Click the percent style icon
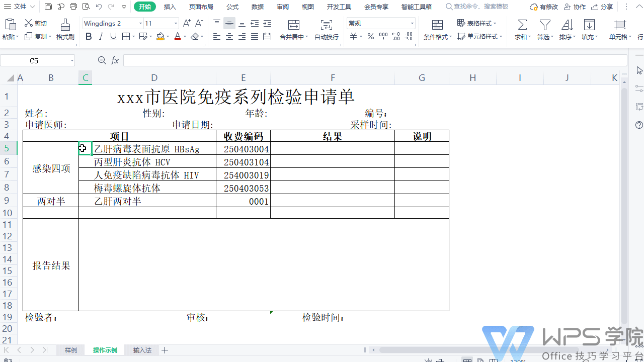Viewport: 644px width, 362px height. coord(370,36)
